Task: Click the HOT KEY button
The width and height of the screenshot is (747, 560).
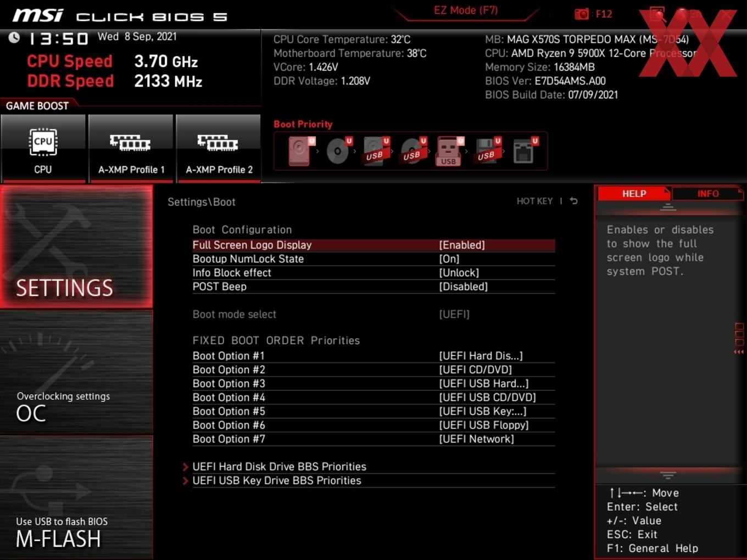Action: pyautogui.click(x=534, y=201)
